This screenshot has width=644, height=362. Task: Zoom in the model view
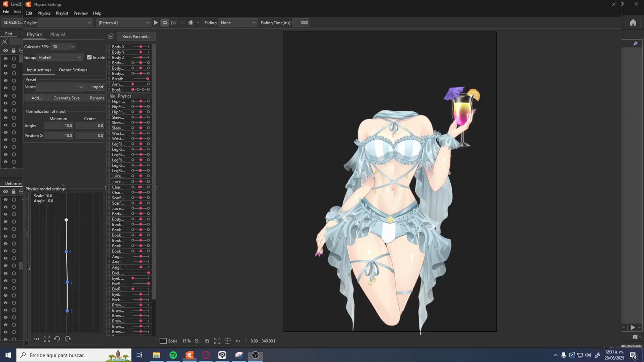point(207,341)
